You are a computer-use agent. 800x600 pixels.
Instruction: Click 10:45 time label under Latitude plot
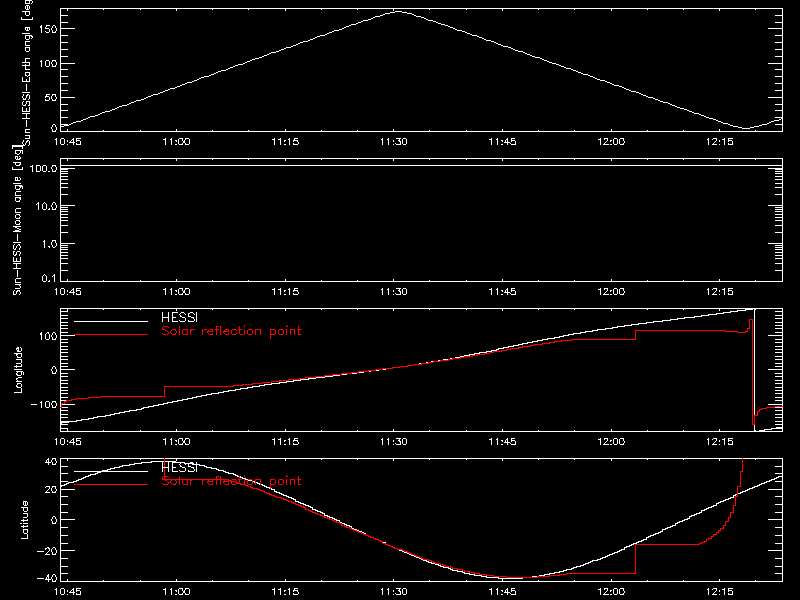67,592
